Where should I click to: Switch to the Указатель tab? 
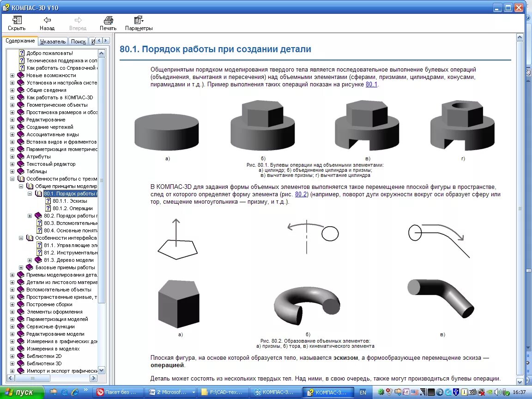(x=53, y=42)
